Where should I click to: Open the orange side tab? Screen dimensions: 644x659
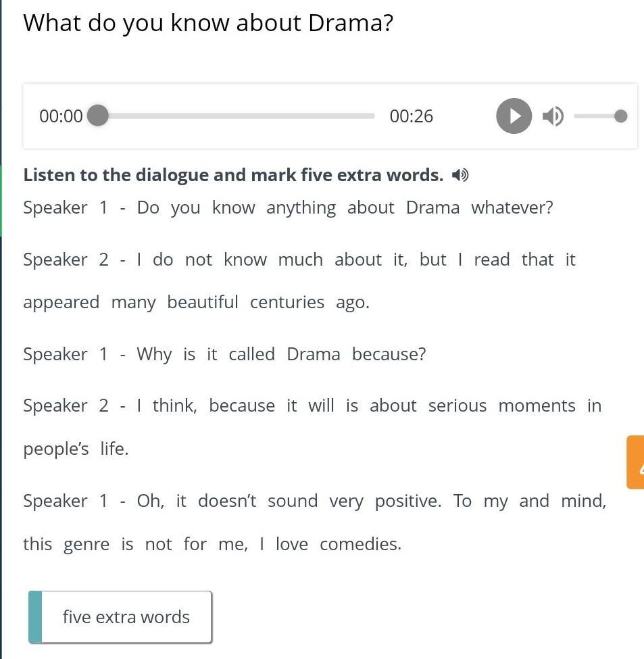[x=636, y=462]
